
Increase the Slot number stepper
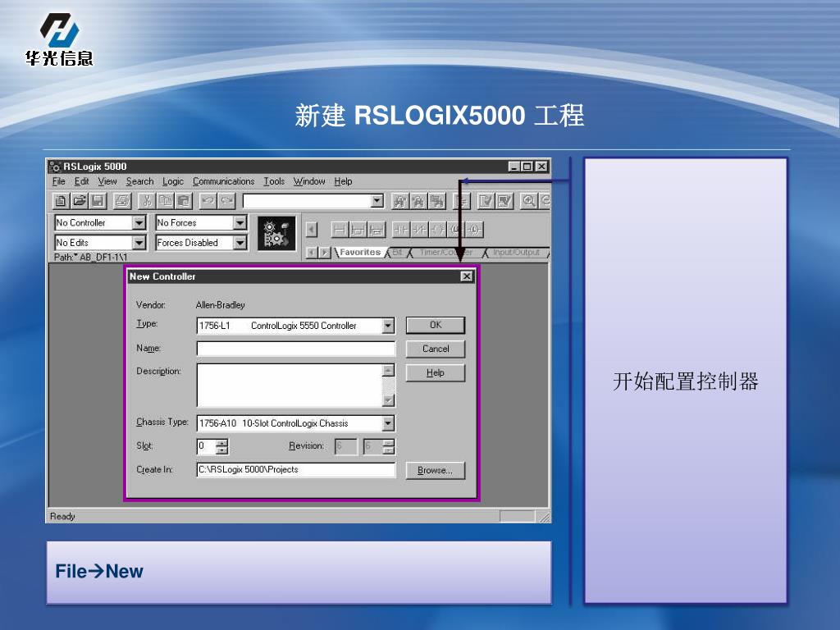[x=221, y=442]
